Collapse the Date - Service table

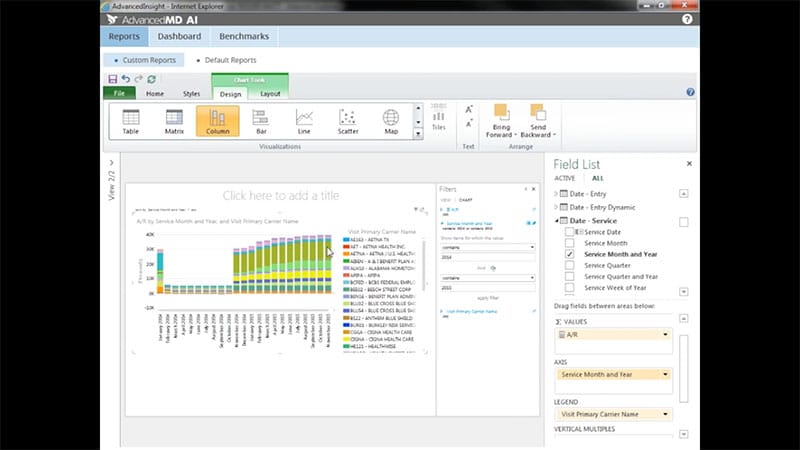pos(556,221)
